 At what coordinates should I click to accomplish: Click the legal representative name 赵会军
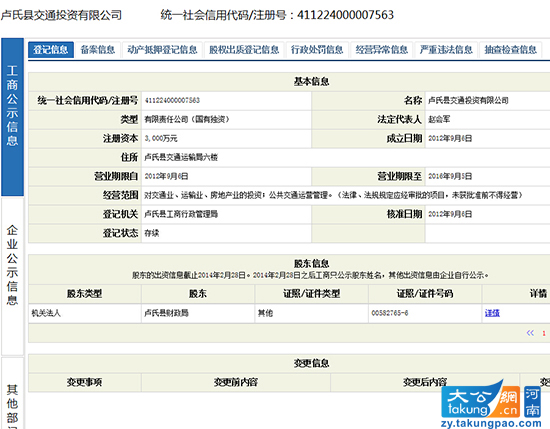point(439,119)
